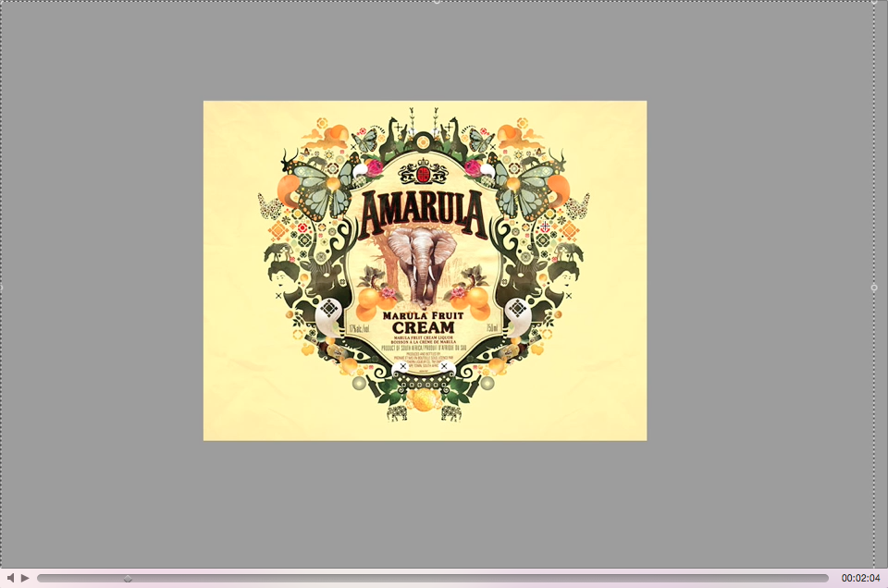This screenshot has height=588, width=888.
Task: Click the 00:02:04 elapsed time readout
Action: tap(860, 578)
